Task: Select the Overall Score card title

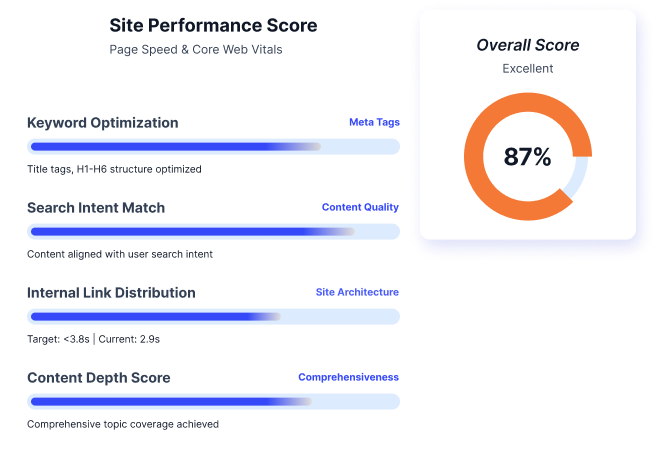Action: pos(527,45)
